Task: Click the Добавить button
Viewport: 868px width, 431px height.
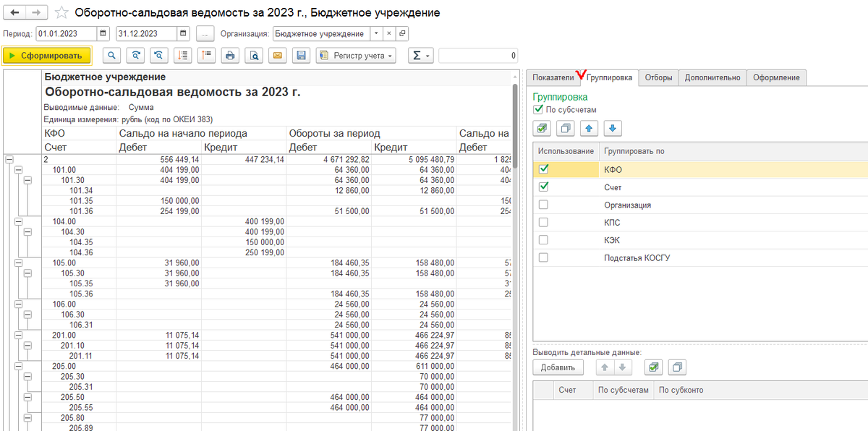Action: [558, 367]
